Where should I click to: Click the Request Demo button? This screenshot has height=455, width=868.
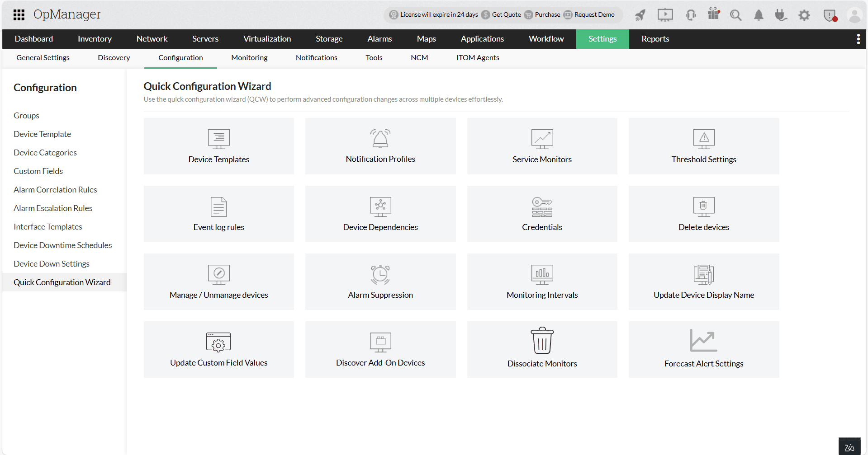pyautogui.click(x=593, y=14)
